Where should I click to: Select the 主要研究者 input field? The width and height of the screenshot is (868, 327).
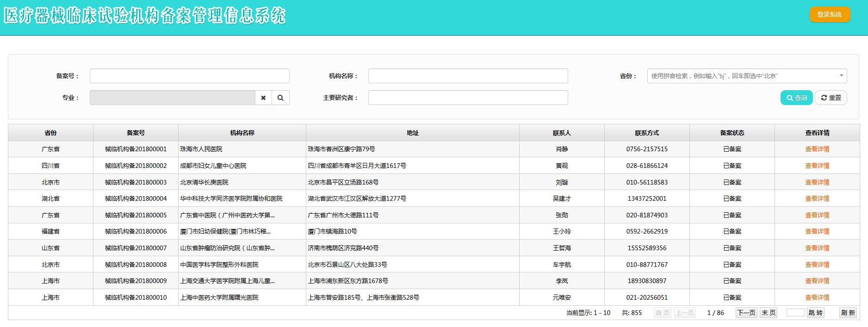(x=468, y=98)
